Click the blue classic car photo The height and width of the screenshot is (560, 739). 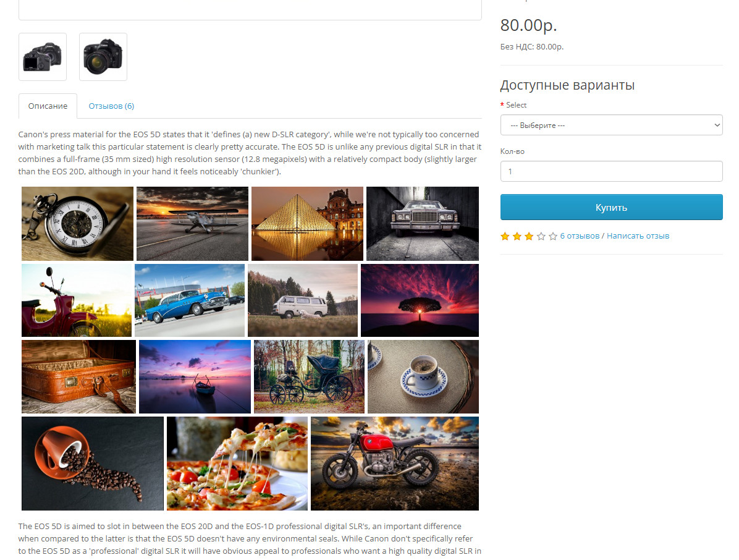click(x=190, y=300)
